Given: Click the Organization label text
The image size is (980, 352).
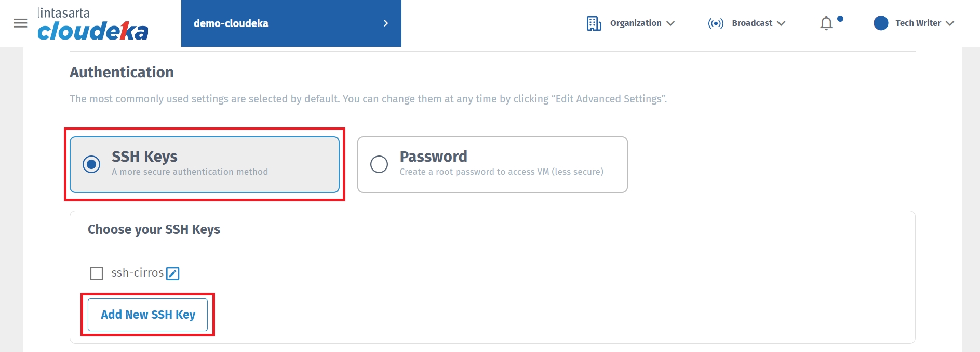Looking at the screenshot, I should [635, 23].
